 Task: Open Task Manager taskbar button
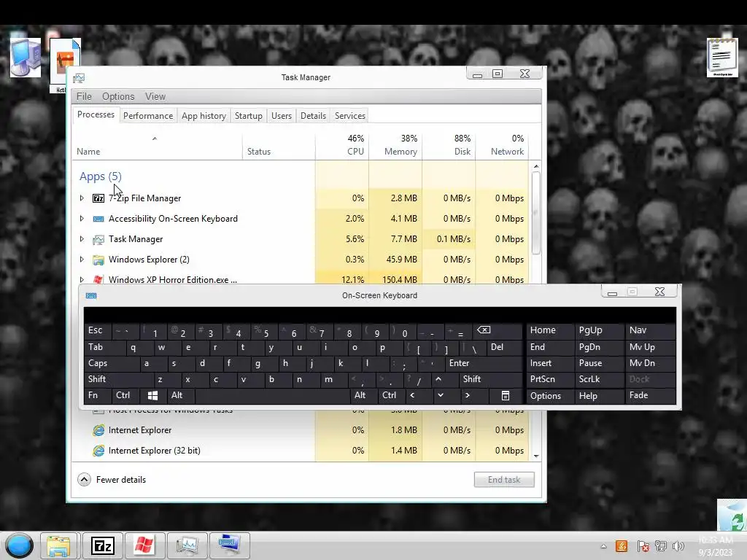coord(187,545)
